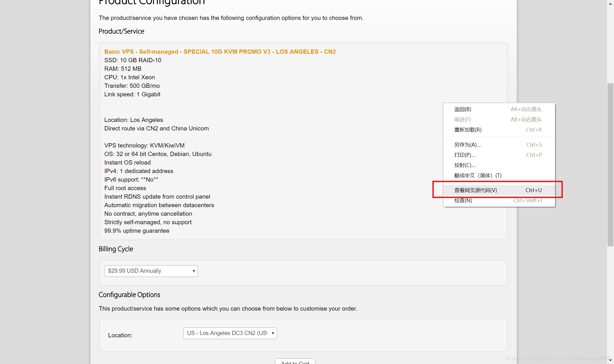Click Print (打印) in context menu
The width and height of the screenshot is (614, 364).
click(465, 155)
